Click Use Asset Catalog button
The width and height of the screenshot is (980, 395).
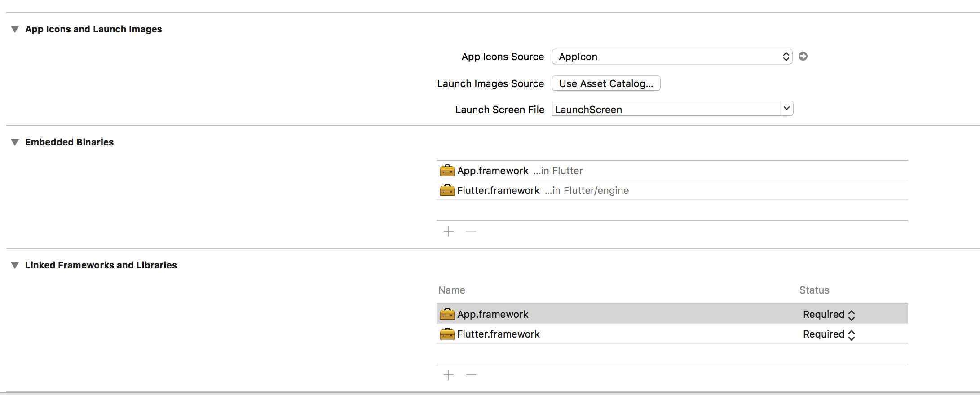pyautogui.click(x=606, y=83)
